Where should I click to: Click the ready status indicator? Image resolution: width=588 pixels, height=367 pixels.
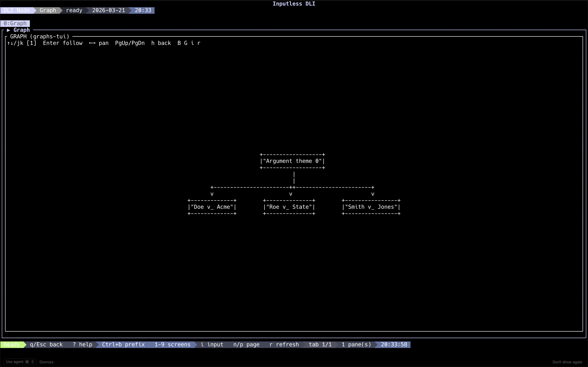pyautogui.click(x=74, y=10)
